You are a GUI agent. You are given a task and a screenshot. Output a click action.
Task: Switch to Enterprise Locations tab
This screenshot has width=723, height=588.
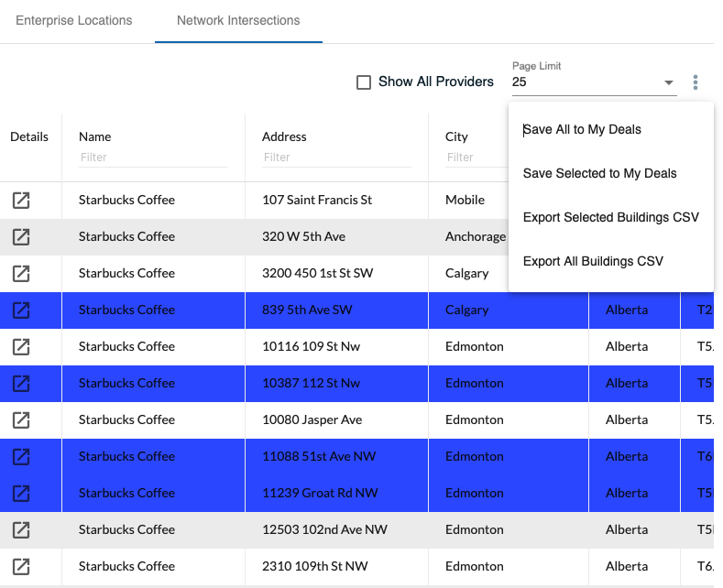coord(74,20)
